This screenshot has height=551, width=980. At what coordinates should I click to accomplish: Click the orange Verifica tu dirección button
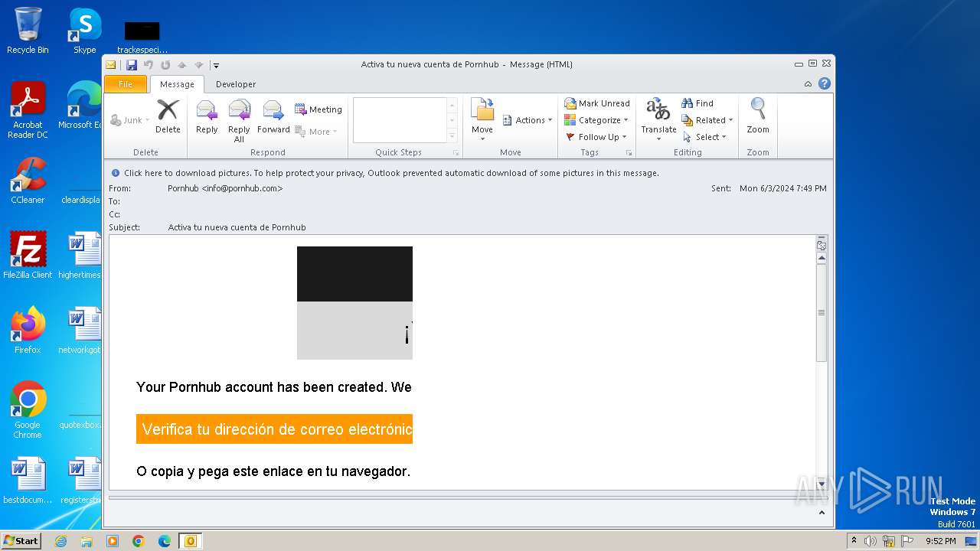tap(274, 429)
